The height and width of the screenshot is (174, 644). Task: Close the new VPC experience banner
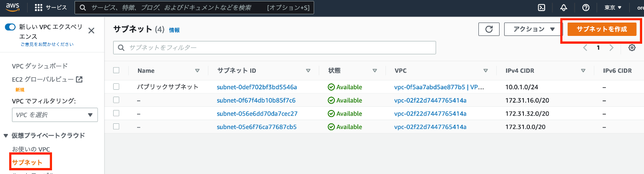pos(91,30)
